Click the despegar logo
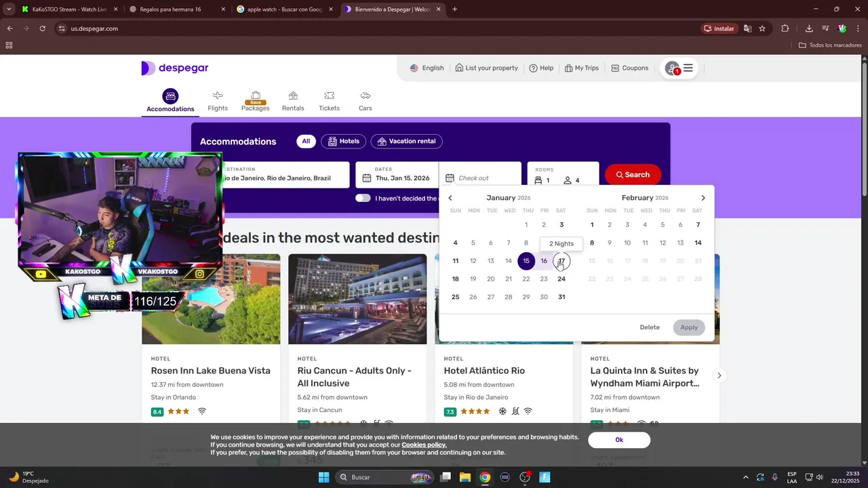 click(x=175, y=68)
